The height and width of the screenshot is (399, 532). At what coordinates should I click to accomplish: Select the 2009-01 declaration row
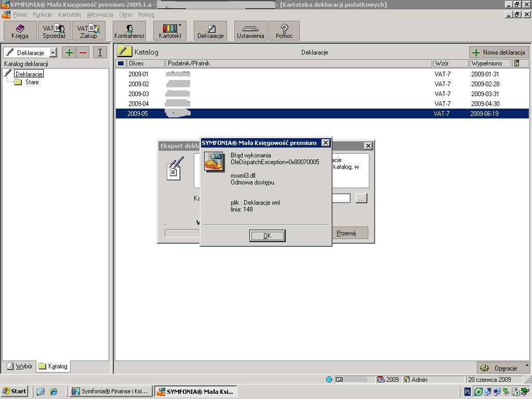coord(322,74)
